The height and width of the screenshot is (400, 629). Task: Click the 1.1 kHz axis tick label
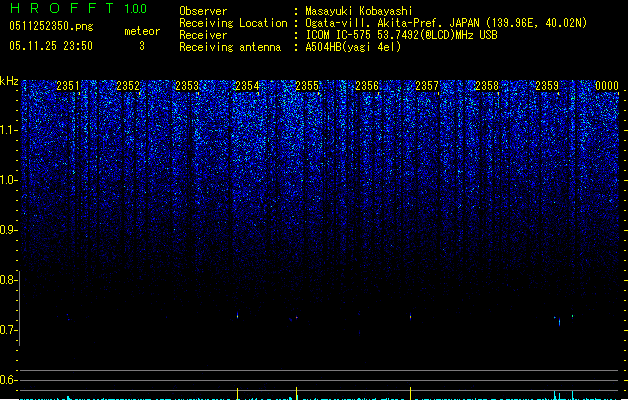(x=8, y=130)
